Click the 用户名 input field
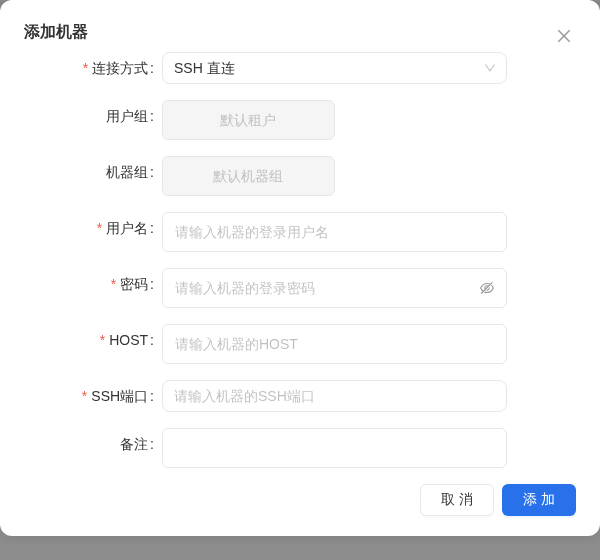This screenshot has height=560, width=600. coord(334,232)
